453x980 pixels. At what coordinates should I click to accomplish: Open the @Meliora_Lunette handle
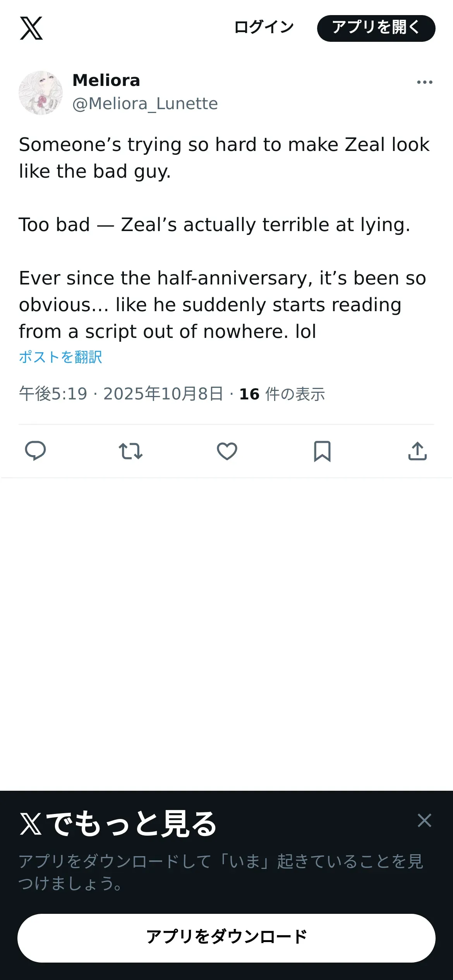pyautogui.click(x=145, y=104)
